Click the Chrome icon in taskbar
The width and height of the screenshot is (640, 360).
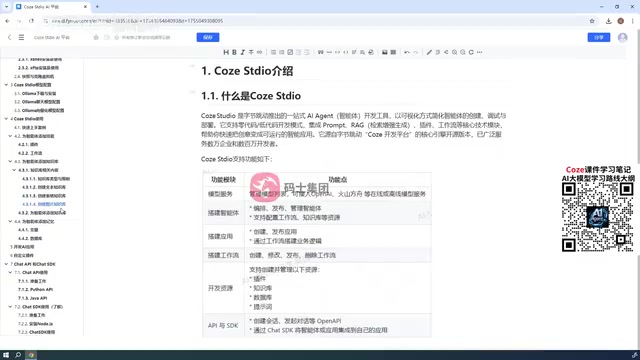coord(31,355)
